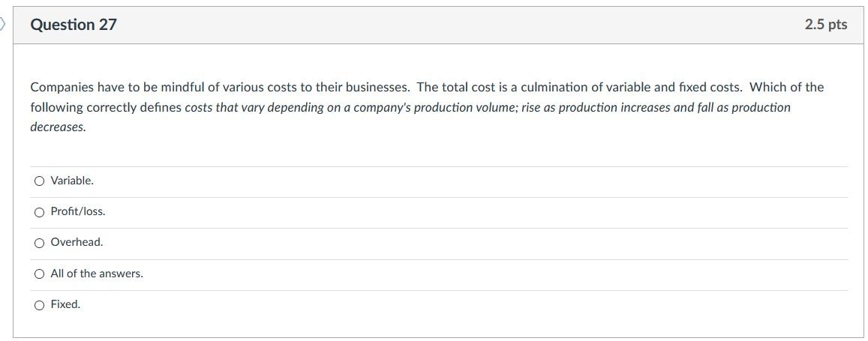The image size is (868, 341).
Task: Click the "Overhead." answer label text
Action: pyautogui.click(x=77, y=243)
